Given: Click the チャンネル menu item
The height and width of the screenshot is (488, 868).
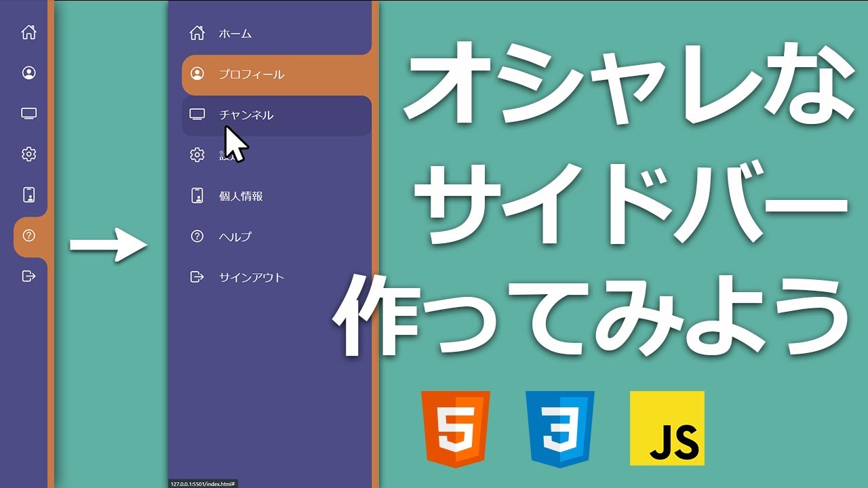Looking at the screenshot, I should [x=246, y=115].
